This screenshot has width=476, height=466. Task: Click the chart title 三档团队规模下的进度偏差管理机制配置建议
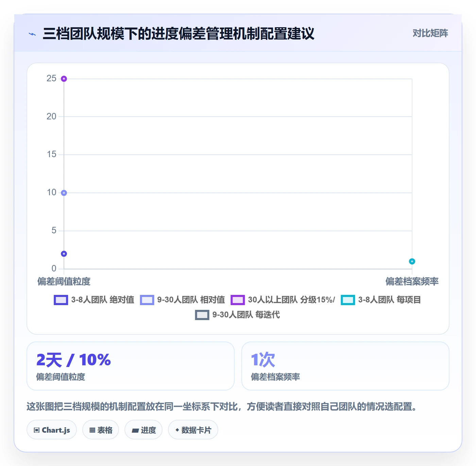178,34
